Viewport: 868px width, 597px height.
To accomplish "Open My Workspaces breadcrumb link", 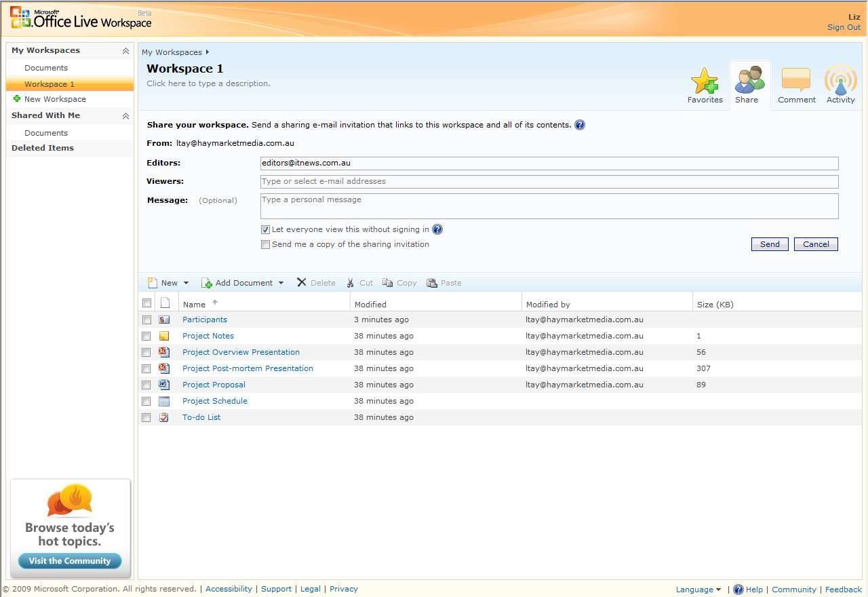I will click(x=172, y=52).
